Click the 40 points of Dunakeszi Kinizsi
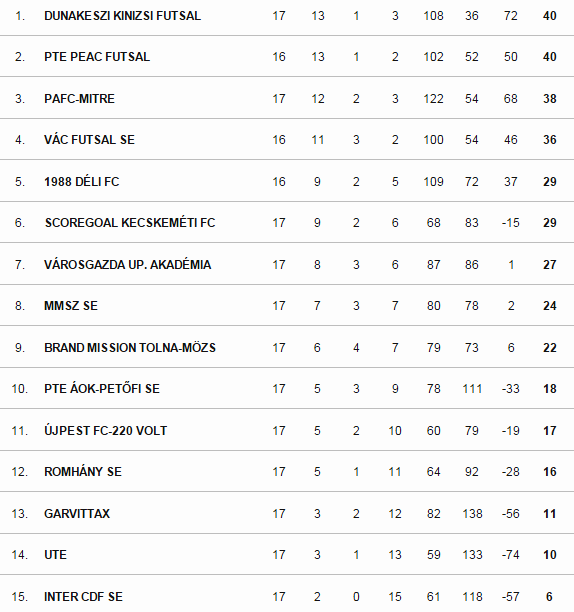The height and width of the screenshot is (612, 574). pos(549,16)
